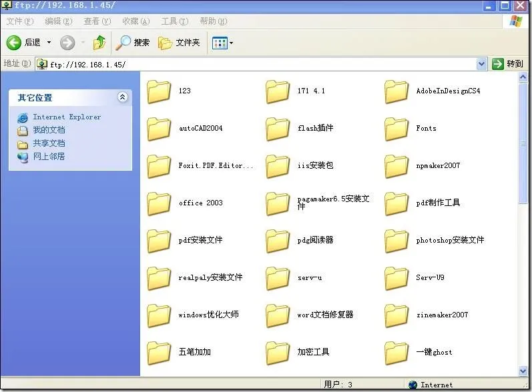Select the windows优化大师 folder icon
Image resolution: width=532 pixels, height=392 pixels.
point(158,315)
